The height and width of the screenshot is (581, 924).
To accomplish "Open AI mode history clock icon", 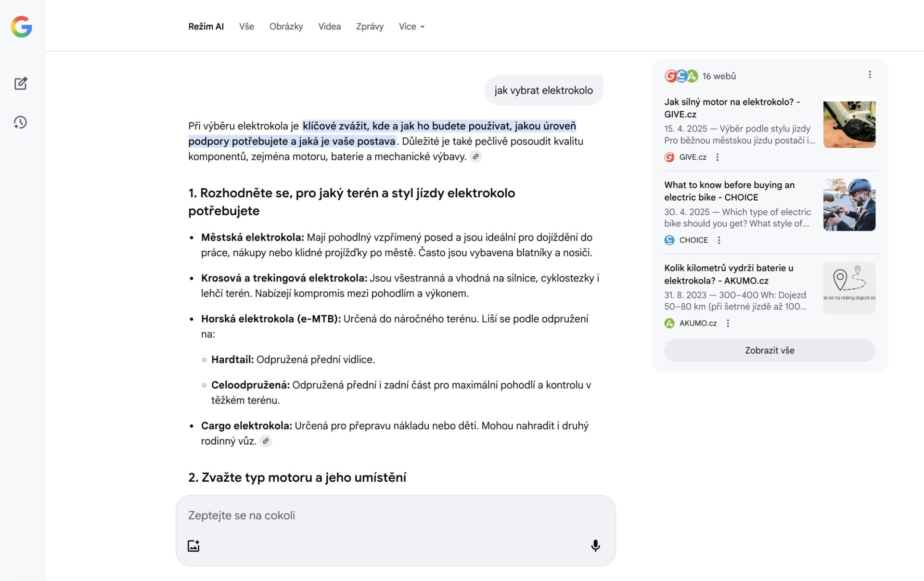I will 20,122.
